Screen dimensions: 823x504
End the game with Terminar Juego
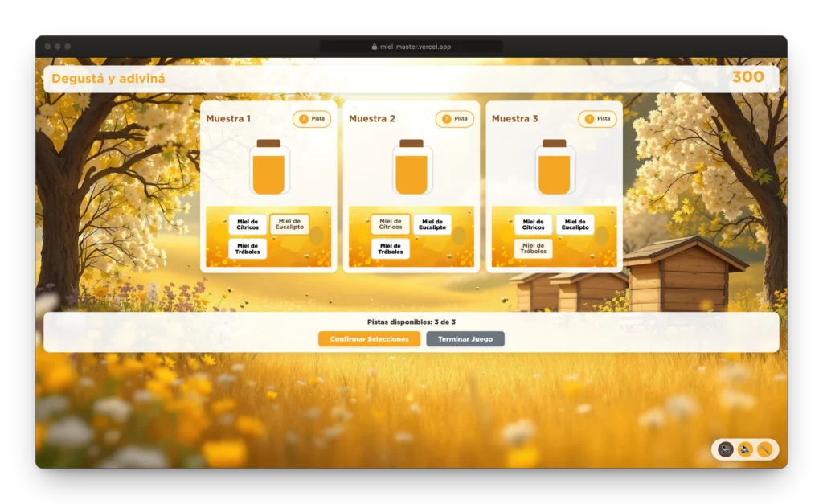(465, 339)
